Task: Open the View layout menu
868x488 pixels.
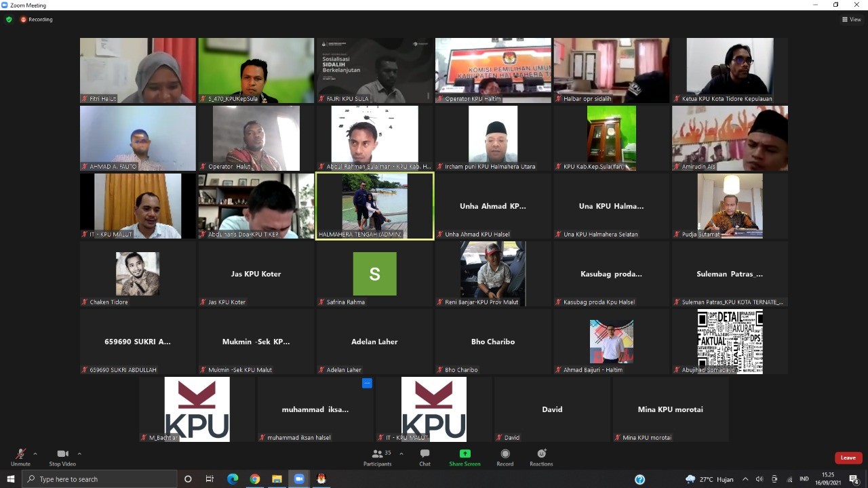Action: (851, 20)
